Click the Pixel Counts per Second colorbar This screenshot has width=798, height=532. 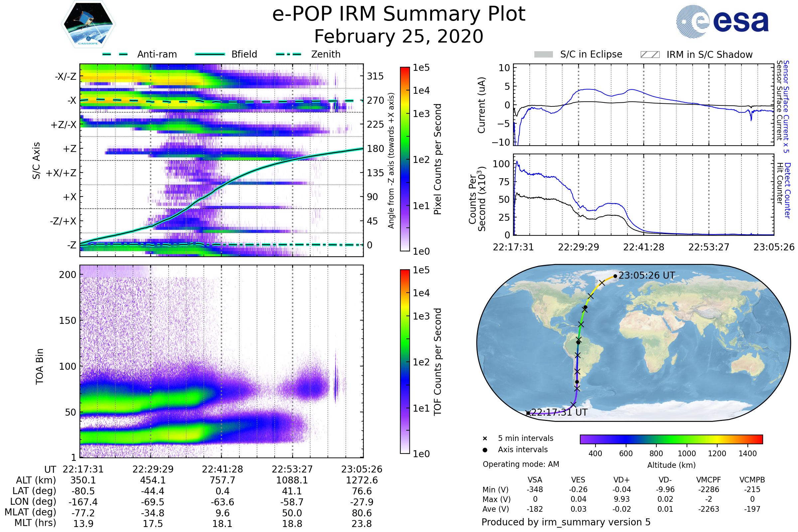[x=405, y=159]
